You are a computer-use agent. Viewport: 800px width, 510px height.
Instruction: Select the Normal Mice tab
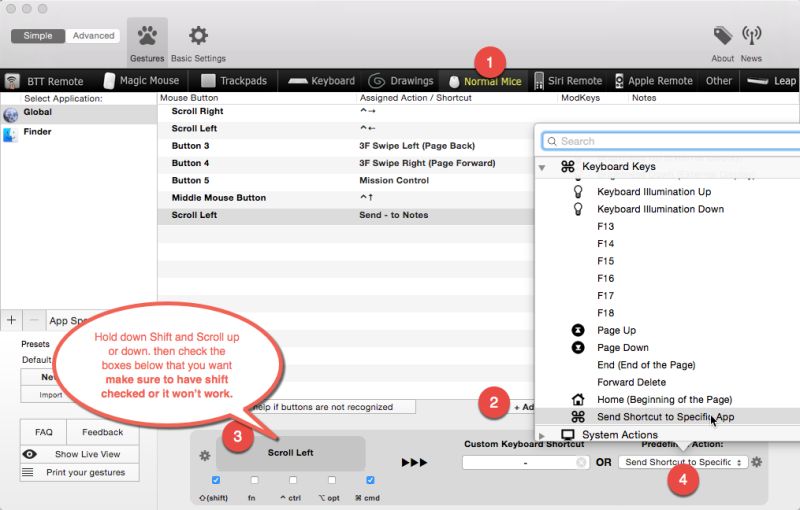coord(485,81)
